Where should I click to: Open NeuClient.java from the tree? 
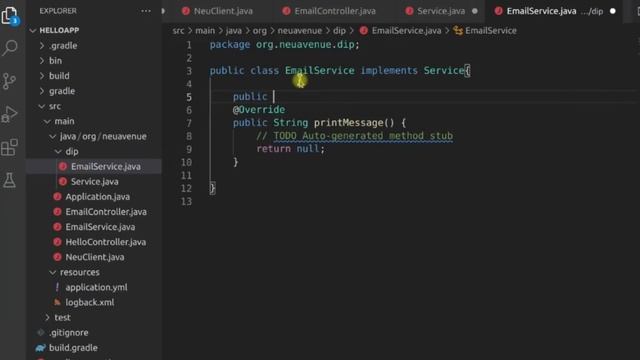95,257
